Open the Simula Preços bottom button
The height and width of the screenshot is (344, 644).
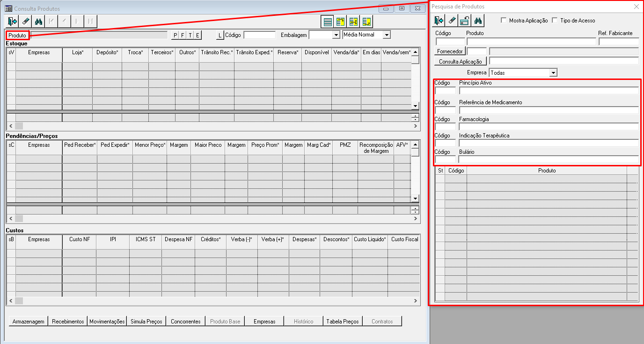coord(146,321)
